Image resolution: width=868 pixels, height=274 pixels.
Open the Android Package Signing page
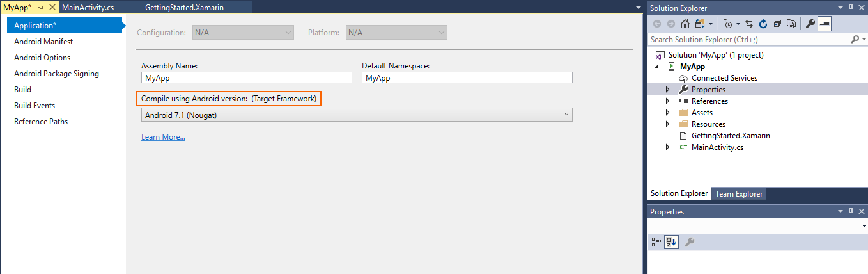[x=56, y=74]
